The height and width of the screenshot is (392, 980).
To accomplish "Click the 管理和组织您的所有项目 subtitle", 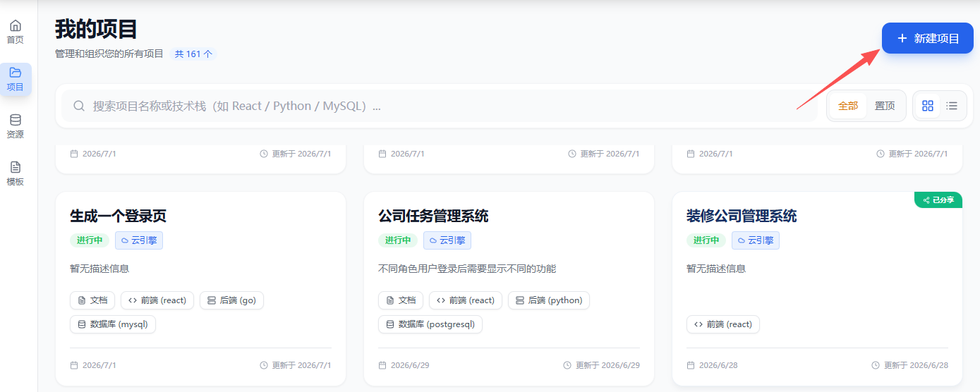I will coord(109,54).
